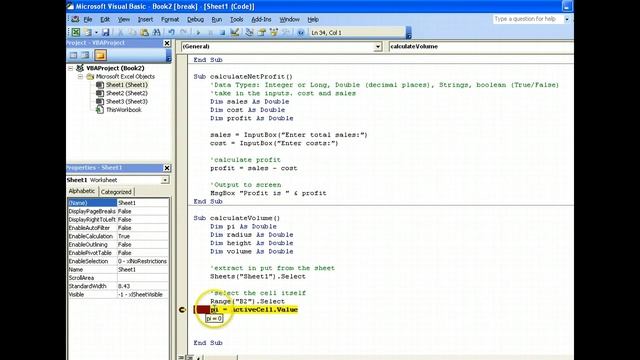This screenshot has height=360, width=640.
Task: Click the toolbar options arrow at toolbar end
Action: pos(408,33)
